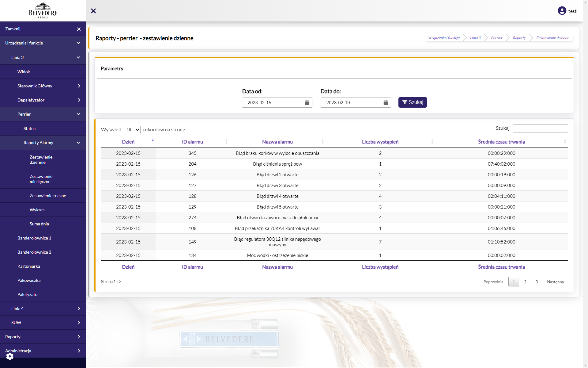Image resolution: width=588 pixels, height=368 pixels.
Task: Click Urządzenia i funkcje breadcrumb
Action: click(x=443, y=38)
